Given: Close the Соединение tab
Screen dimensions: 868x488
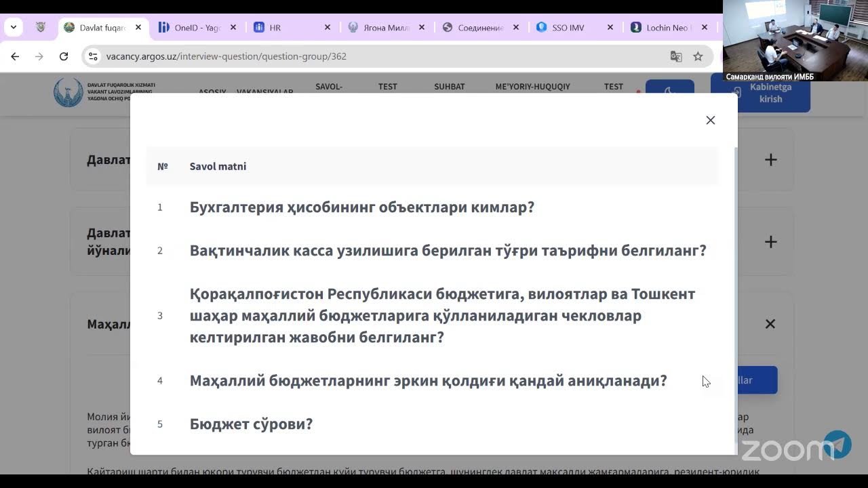Looking at the screenshot, I should pyautogui.click(x=516, y=28).
